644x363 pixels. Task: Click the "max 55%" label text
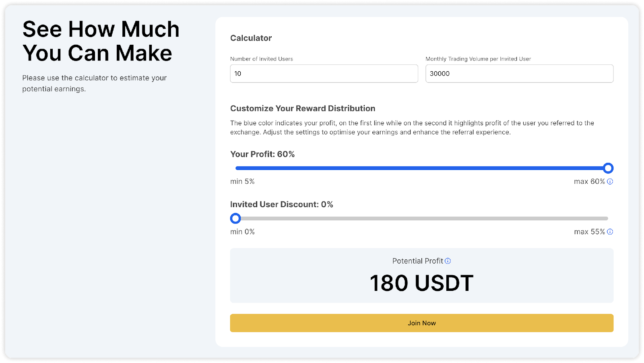click(x=589, y=232)
